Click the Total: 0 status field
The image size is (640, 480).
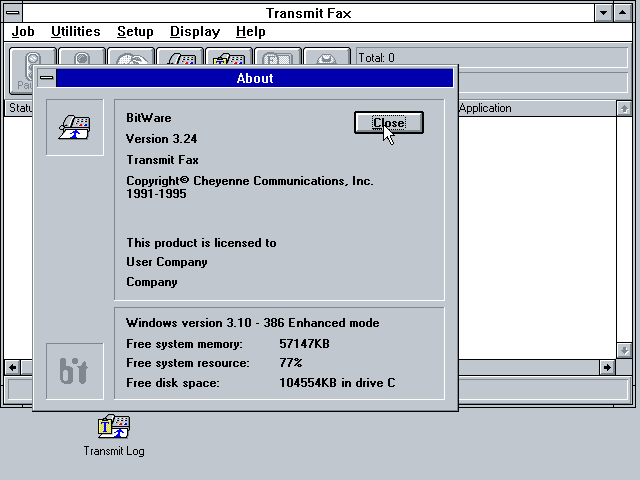492,58
